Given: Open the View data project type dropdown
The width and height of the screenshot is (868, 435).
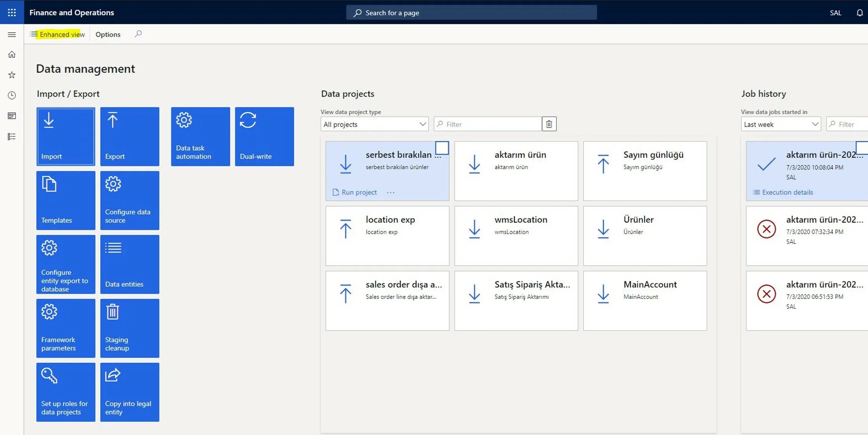Looking at the screenshot, I should tap(375, 124).
